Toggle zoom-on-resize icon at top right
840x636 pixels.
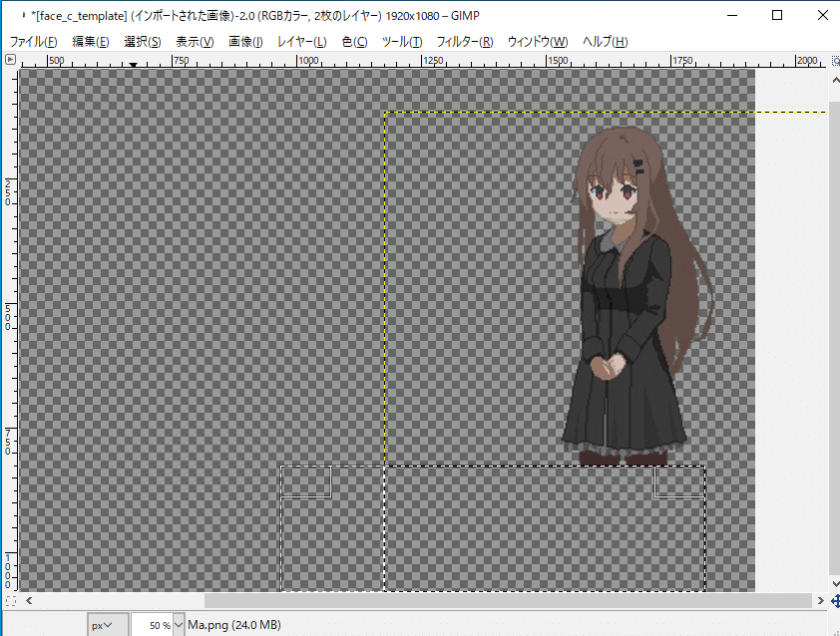[x=835, y=61]
